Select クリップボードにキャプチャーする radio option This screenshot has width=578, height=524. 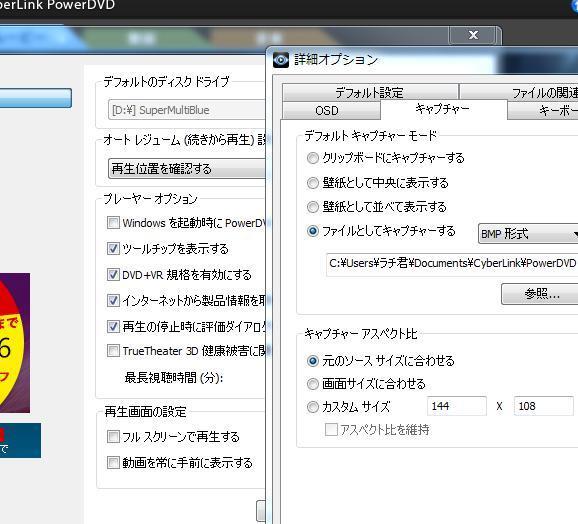[x=313, y=158]
